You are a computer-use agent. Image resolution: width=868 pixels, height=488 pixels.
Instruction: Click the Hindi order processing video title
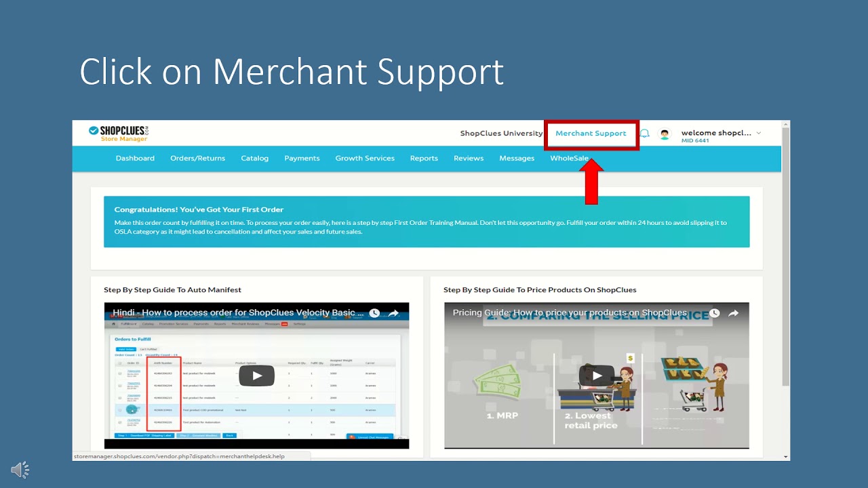238,312
